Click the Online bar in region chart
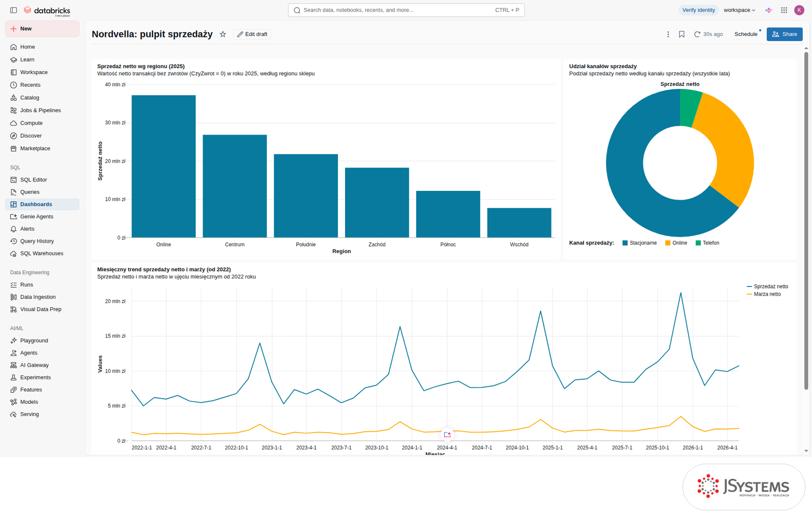The image size is (812, 517). 163,166
